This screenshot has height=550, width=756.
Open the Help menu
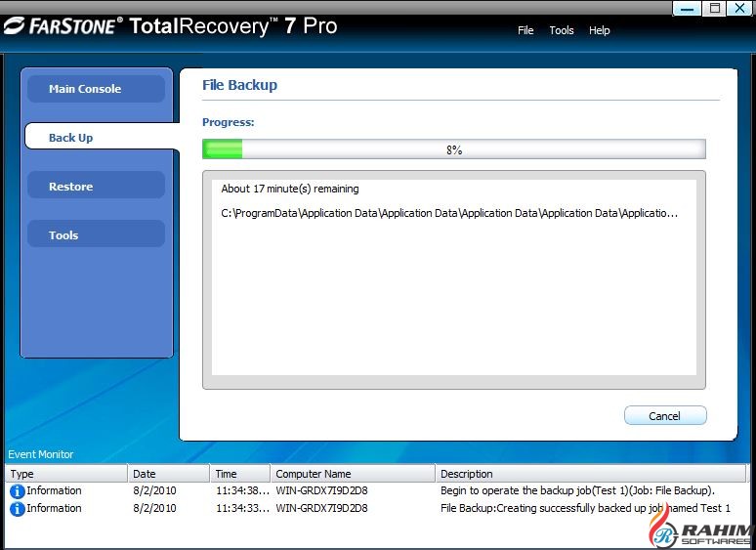pyautogui.click(x=599, y=30)
